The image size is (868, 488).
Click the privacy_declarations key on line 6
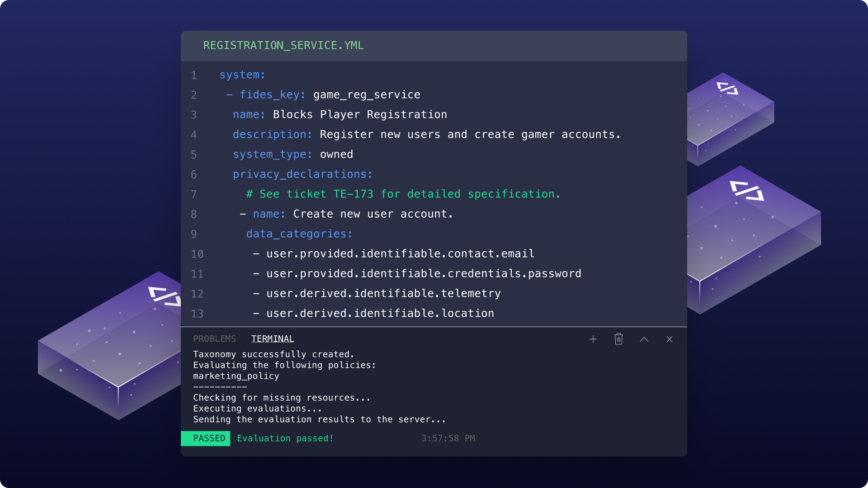tap(302, 174)
